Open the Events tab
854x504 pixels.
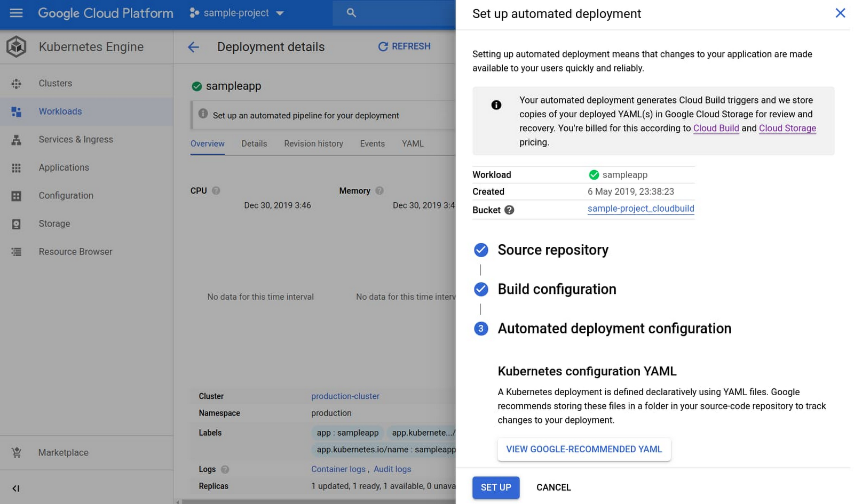point(373,143)
